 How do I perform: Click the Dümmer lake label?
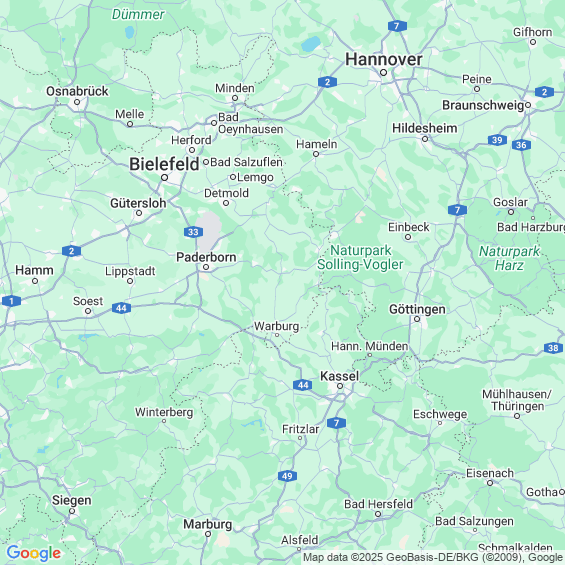(138, 14)
